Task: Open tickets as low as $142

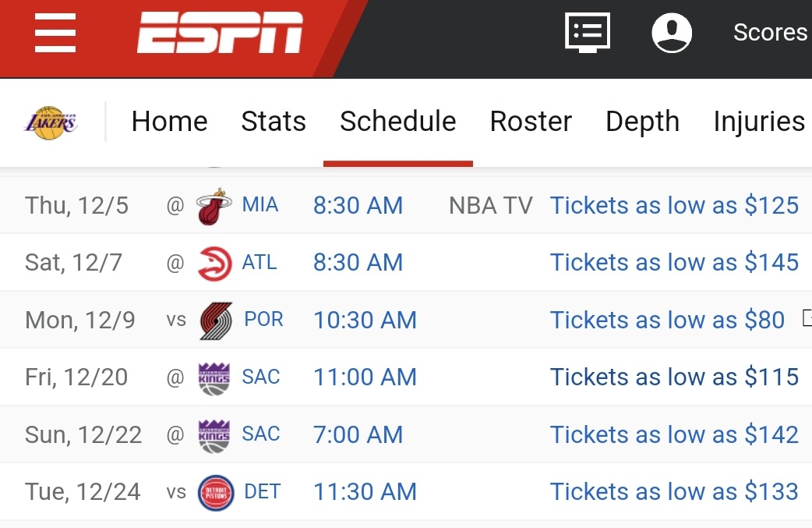Action: (674, 434)
